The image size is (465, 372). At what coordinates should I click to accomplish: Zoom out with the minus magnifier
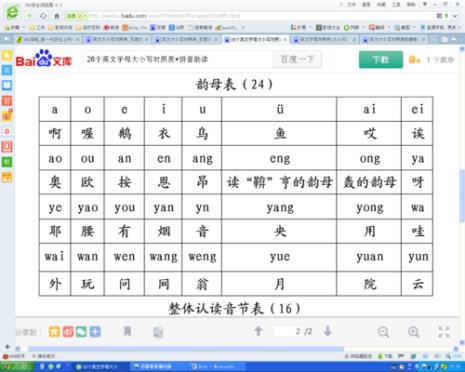383,332
